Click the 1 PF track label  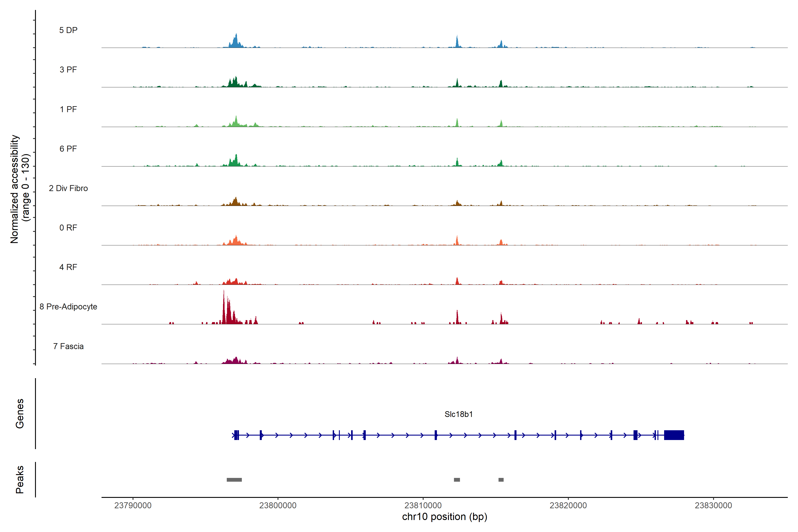(x=68, y=109)
